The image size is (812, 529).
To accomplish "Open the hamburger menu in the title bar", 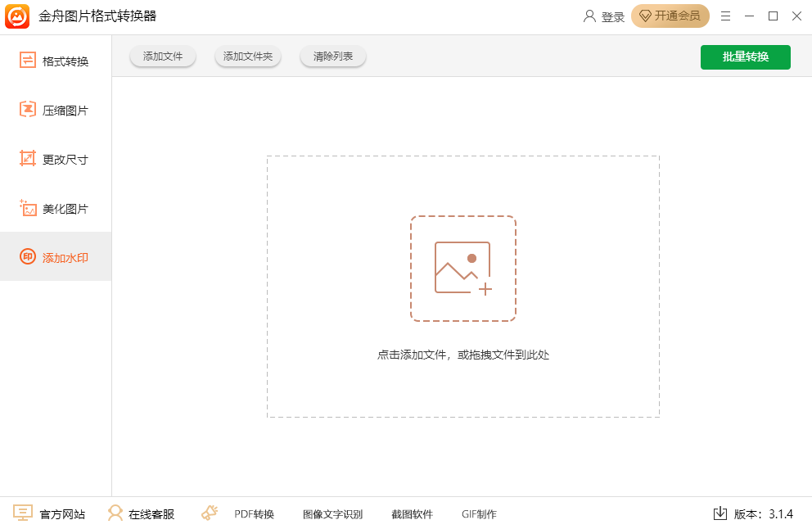I will click(x=725, y=16).
